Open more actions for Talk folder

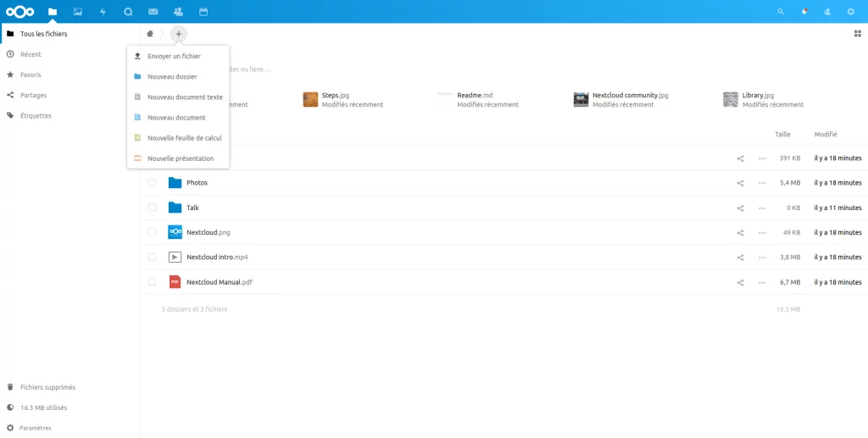click(x=762, y=208)
